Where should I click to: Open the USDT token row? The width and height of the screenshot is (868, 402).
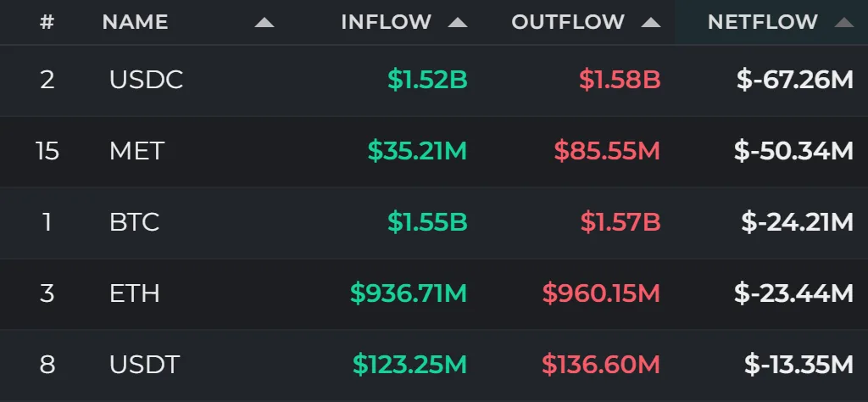(x=434, y=366)
